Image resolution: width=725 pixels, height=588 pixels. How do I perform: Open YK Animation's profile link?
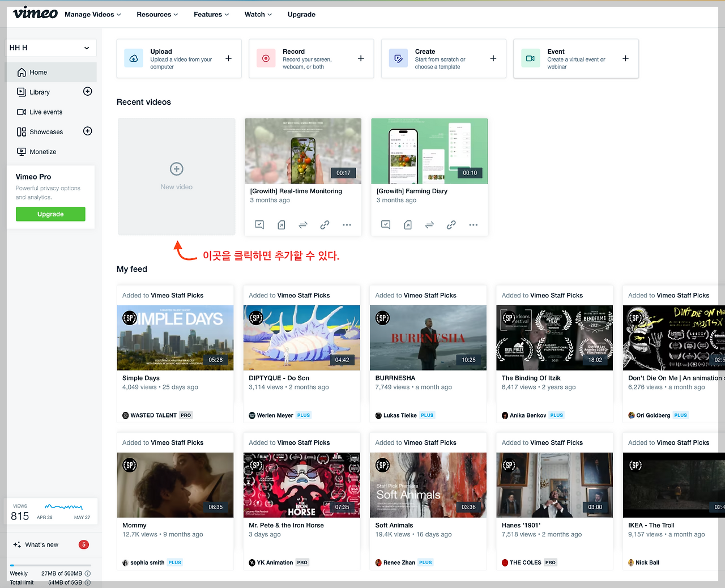click(275, 563)
